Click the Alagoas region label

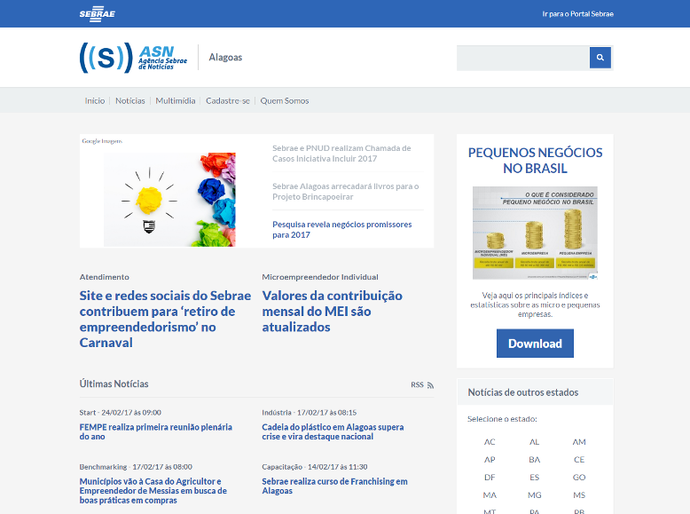(x=225, y=57)
